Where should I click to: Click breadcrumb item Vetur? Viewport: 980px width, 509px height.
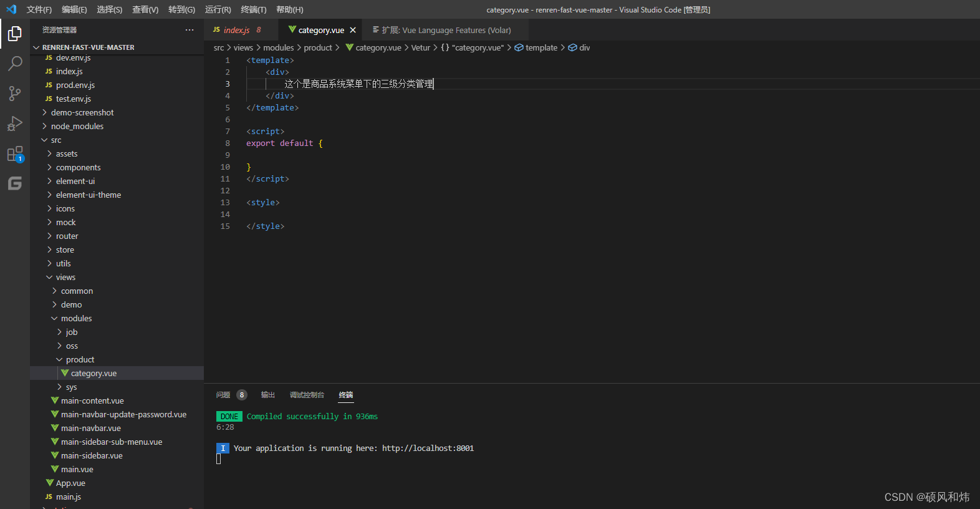tap(421, 47)
